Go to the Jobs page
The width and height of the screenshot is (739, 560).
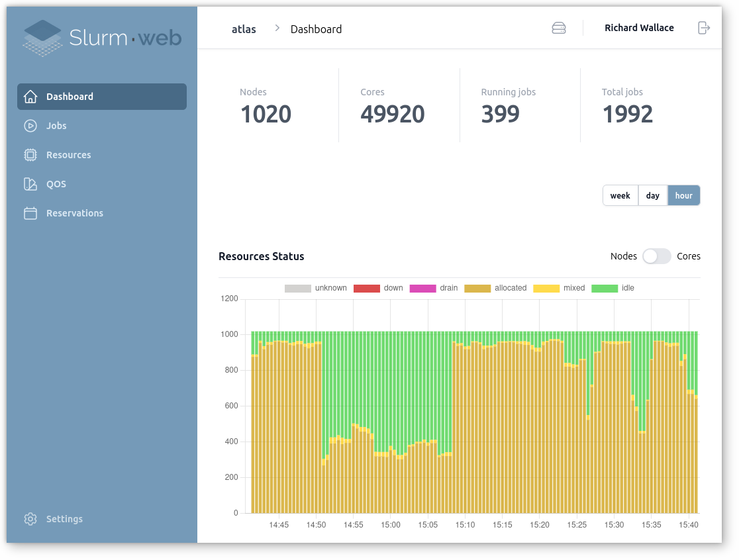point(102,126)
